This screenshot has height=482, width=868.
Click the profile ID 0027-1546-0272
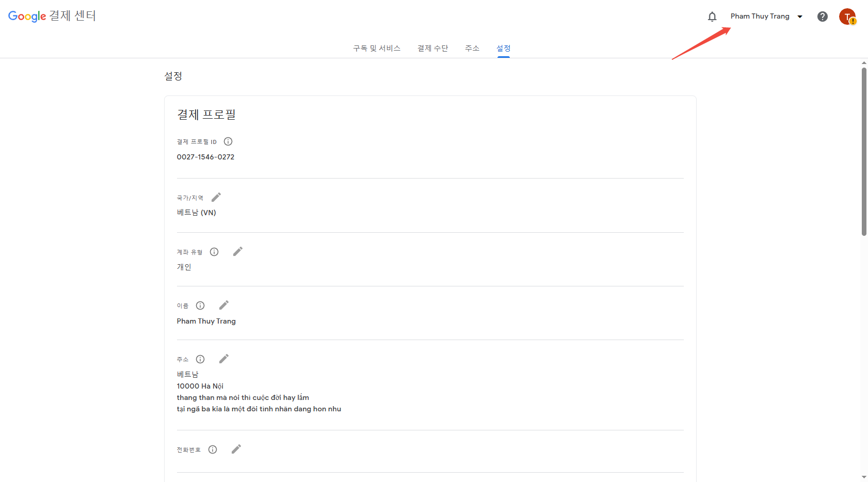point(205,157)
